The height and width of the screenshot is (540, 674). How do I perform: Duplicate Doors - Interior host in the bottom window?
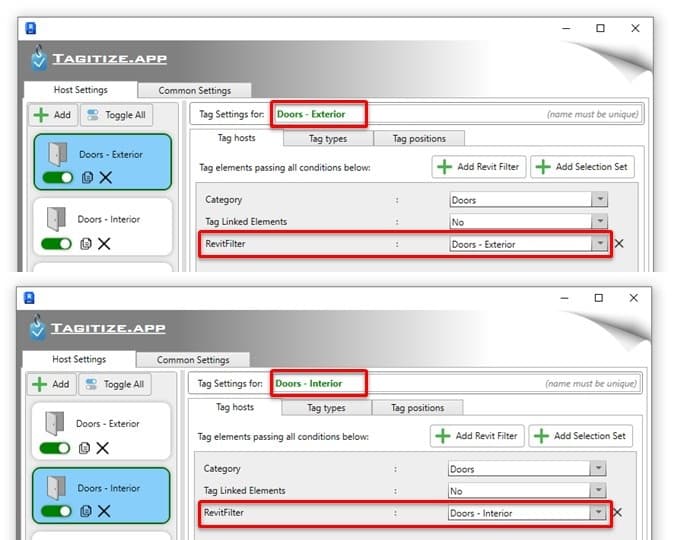coord(86,511)
